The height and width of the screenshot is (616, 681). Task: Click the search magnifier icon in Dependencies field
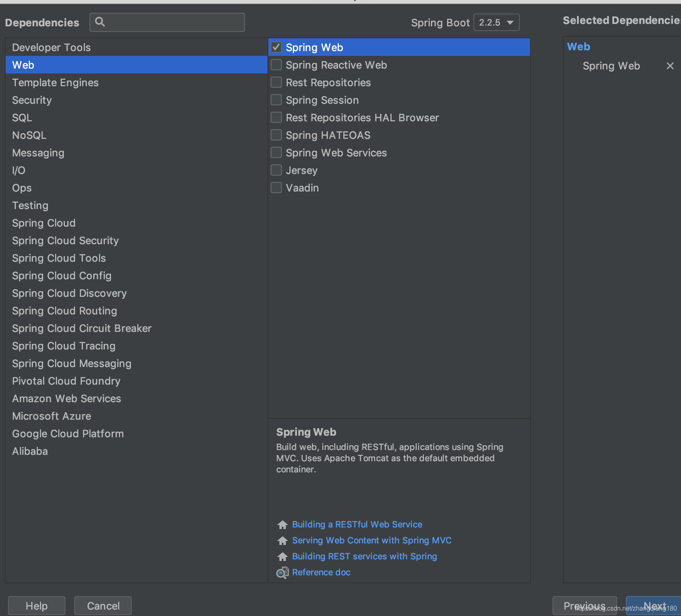tap(100, 22)
